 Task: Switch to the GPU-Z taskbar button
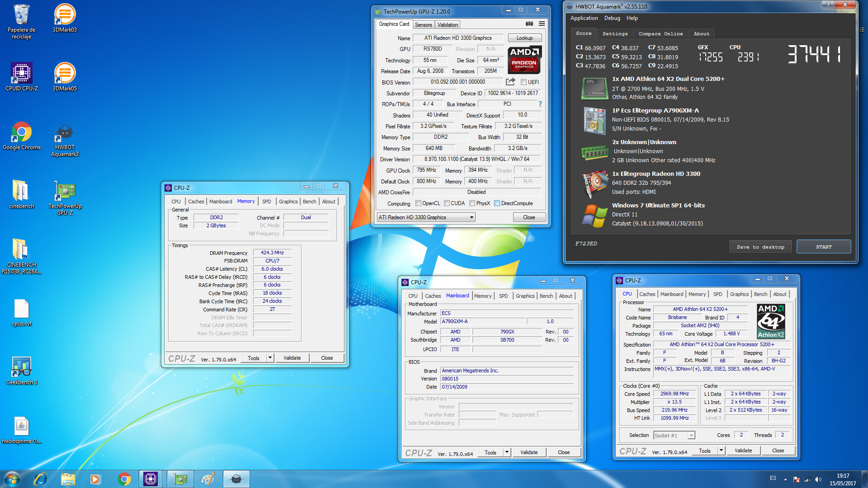click(x=180, y=479)
